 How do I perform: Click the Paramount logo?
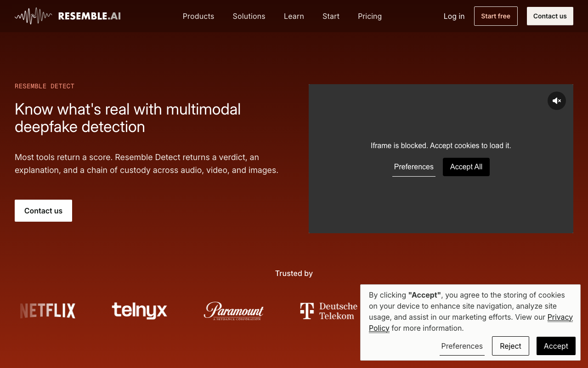pyautogui.click(x=234, y=311)
